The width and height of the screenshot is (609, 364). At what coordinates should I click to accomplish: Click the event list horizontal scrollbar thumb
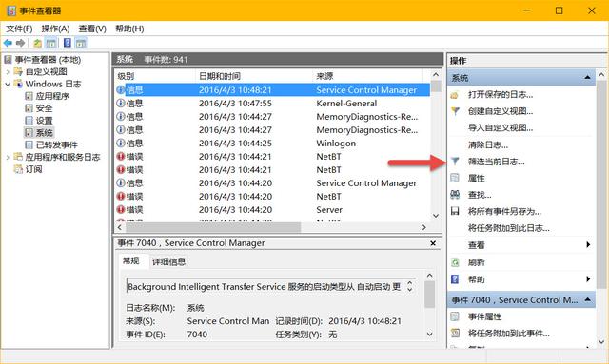[x=212, y=227]
